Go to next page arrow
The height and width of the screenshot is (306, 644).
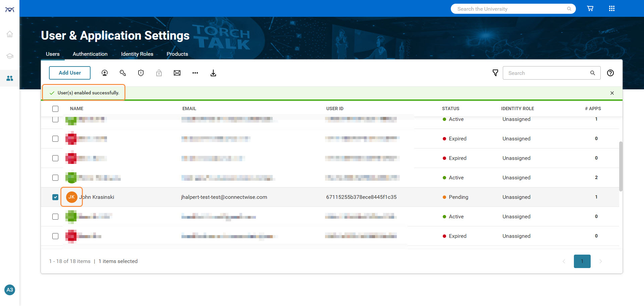[x=600, y=261]
